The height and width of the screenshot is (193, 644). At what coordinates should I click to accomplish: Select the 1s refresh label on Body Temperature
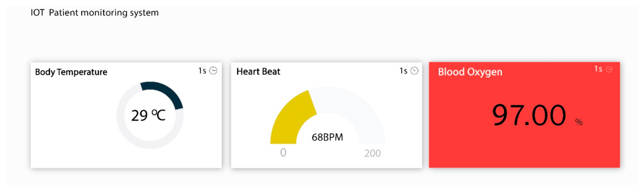[x=202, y=71]
